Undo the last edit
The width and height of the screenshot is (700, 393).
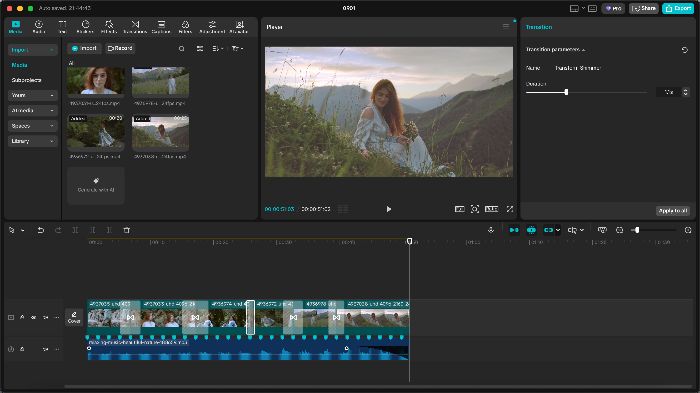(x=41, y=230)
